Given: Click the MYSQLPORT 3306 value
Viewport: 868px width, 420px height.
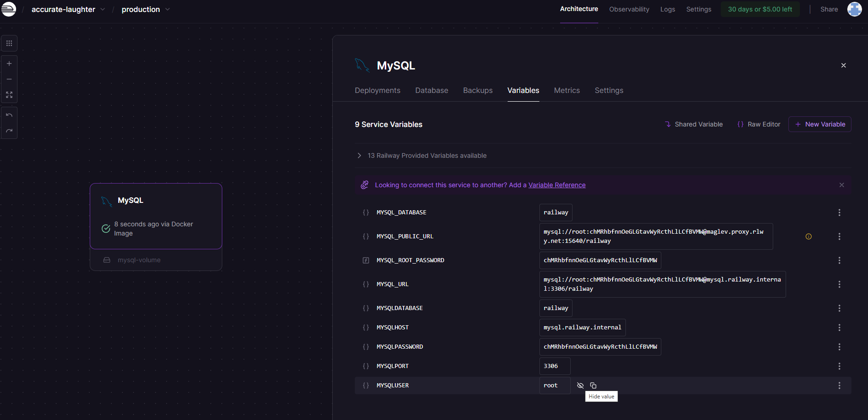Looking at the screenshot, I should coord(555,366).
